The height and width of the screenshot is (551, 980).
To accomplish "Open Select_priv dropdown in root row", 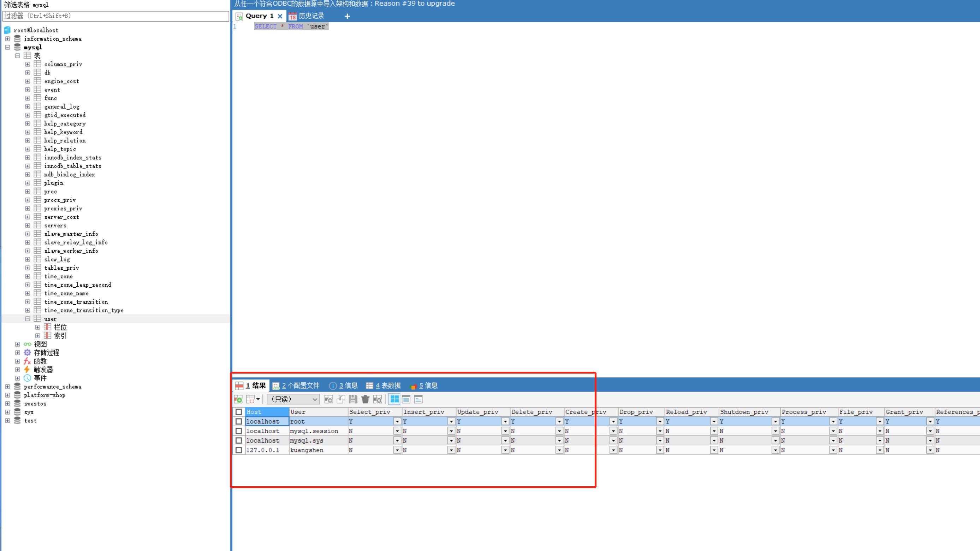I will pos(397,422).
